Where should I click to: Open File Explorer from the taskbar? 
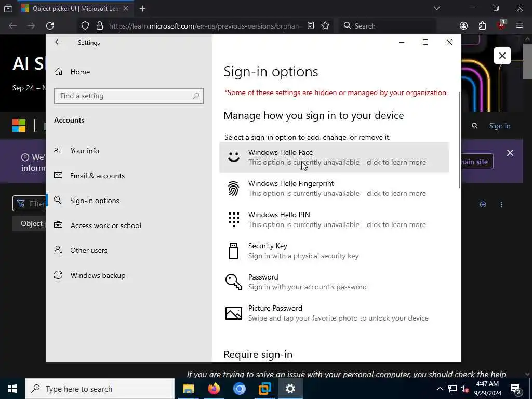pyautogui.click(x=188, y=389)
